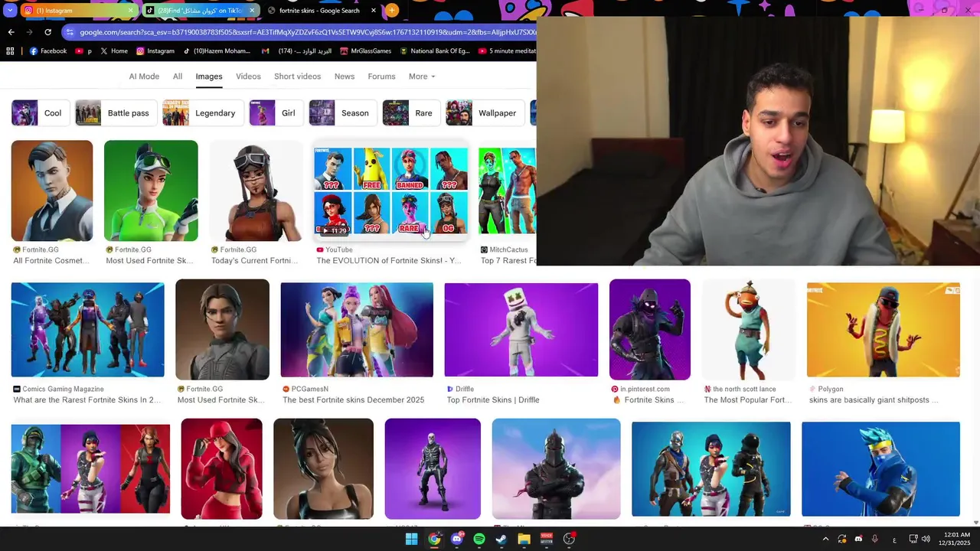Open the blue ninja skin image
This screenshot has height=551, width=980.
coord(880,469)
